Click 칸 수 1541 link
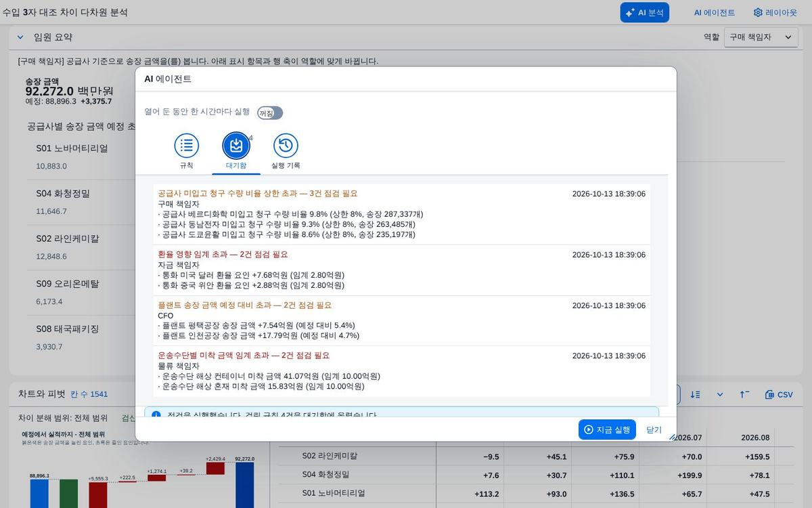Viewport: 812px width, 508px height. click(x=89, y=394)
